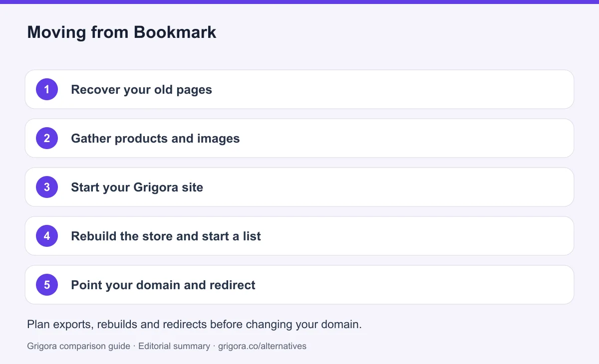This screenshot has width=599, height=364.
Task: Click the step 4 number badge
Action: pos(47,236)
